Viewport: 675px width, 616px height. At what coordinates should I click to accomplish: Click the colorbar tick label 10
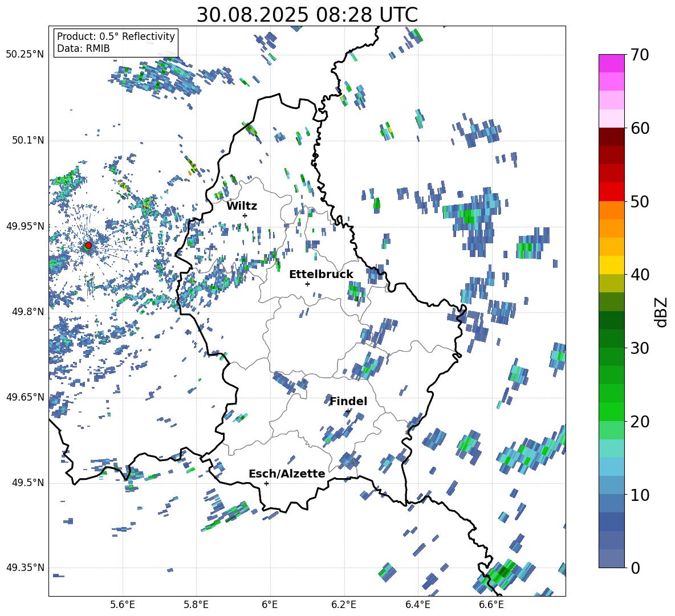click(639, 495)
